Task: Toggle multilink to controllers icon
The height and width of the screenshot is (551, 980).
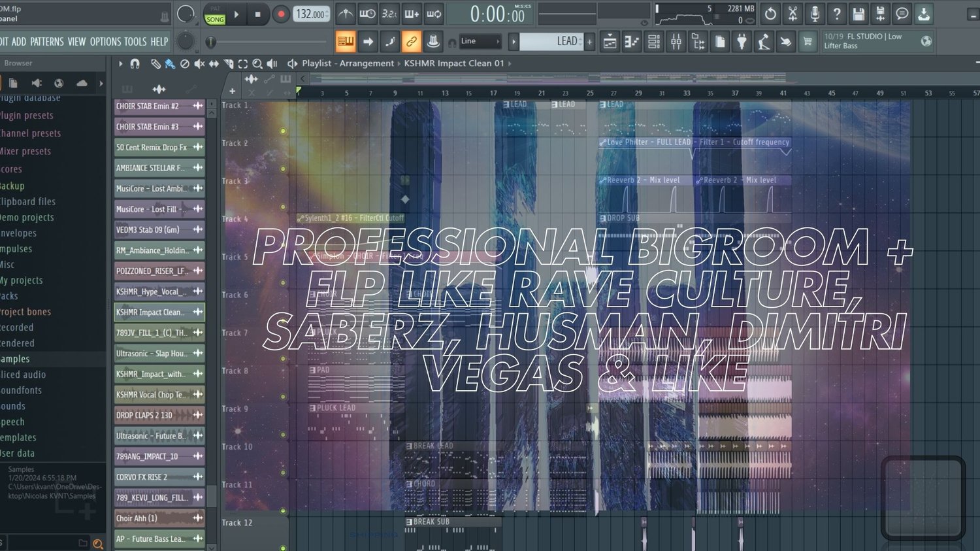Action: coord(412,42)
